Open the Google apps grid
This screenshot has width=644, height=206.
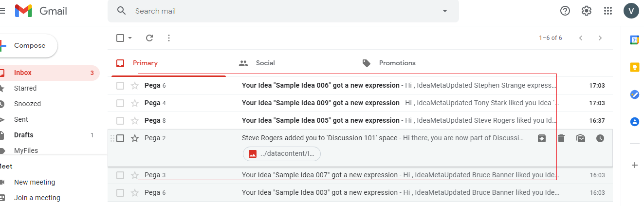click(x=607, y=11)
